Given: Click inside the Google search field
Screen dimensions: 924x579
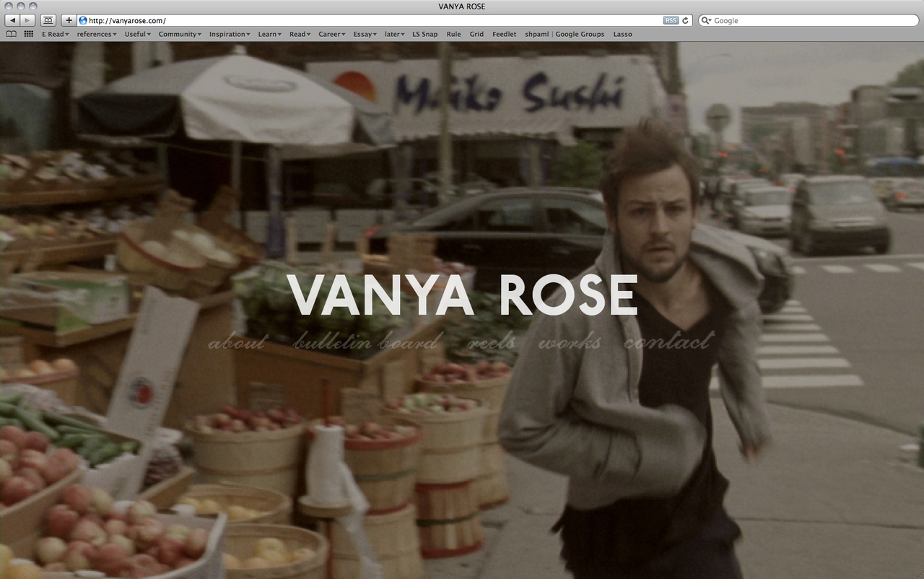Looking at the screenshot, I should (x=794, y=20).
